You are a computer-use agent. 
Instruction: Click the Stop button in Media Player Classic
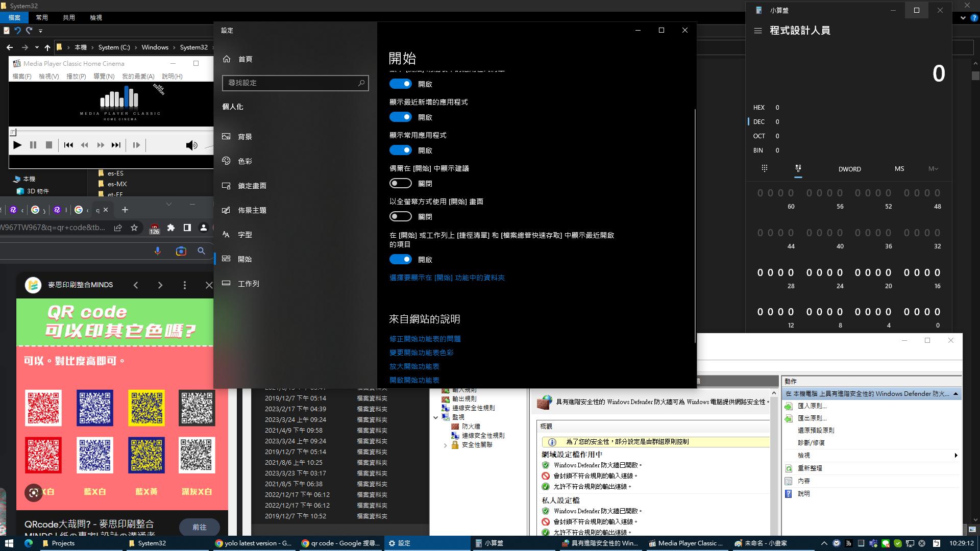[x=49, y=145]
